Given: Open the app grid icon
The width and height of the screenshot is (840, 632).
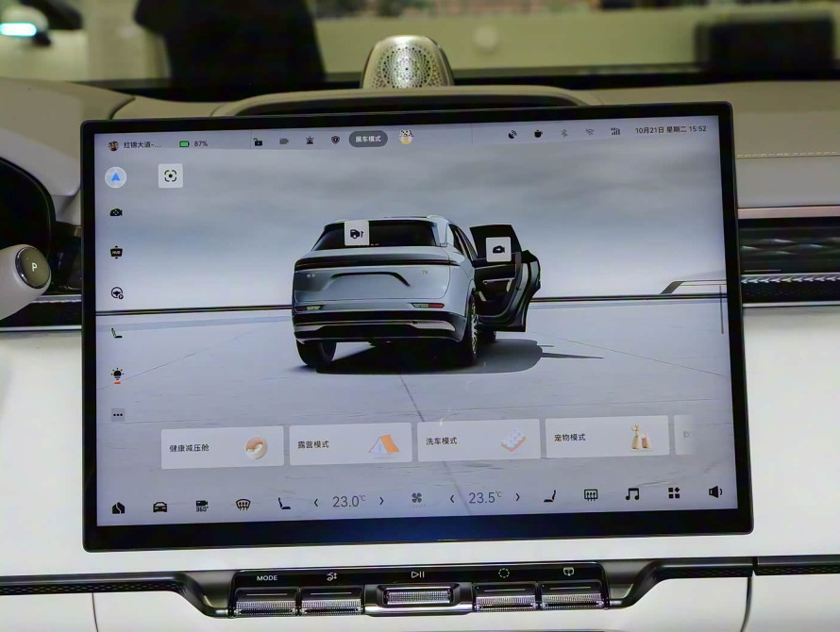Looking at the screenshot, I should pos(674,492).
